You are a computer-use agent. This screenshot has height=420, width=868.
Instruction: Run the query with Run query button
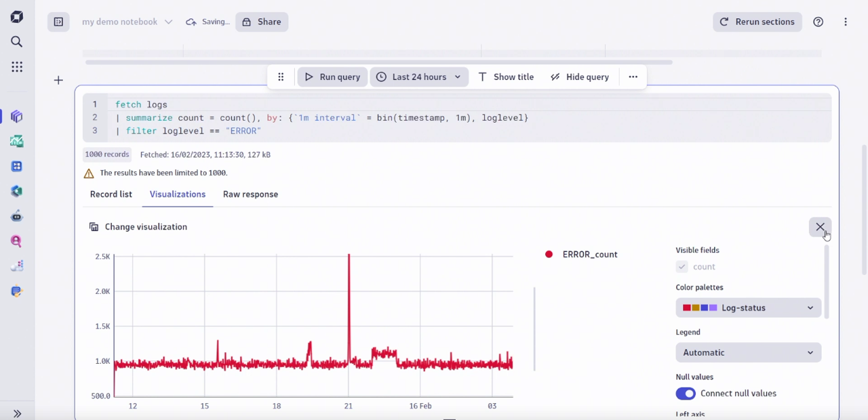[x=332, y=77]
